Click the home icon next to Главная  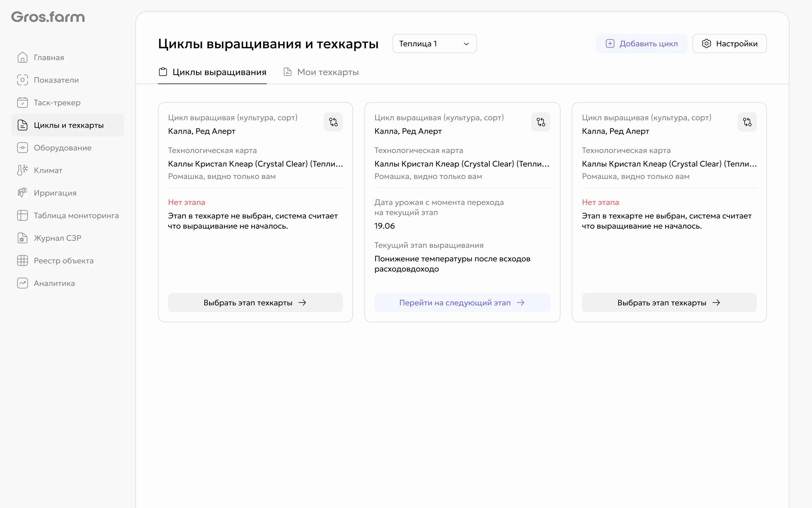pyautogui.click(x=23, y=58)
